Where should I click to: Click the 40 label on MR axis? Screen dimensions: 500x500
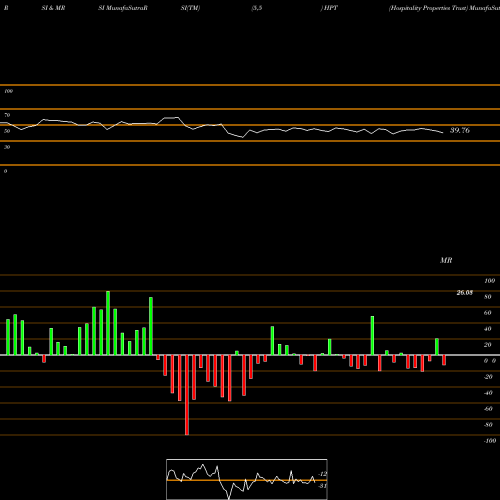488,329
